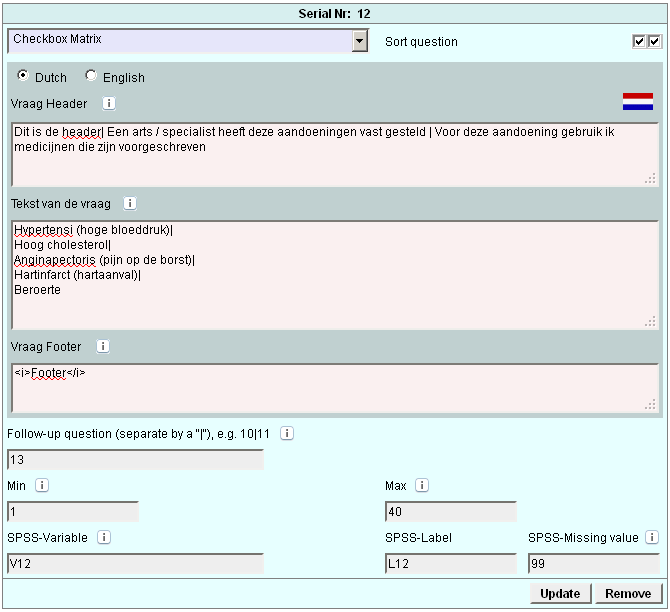Focus the SPSS-Missing value field containing 99
Screen dimensions: 670x612
click(594, 564)
